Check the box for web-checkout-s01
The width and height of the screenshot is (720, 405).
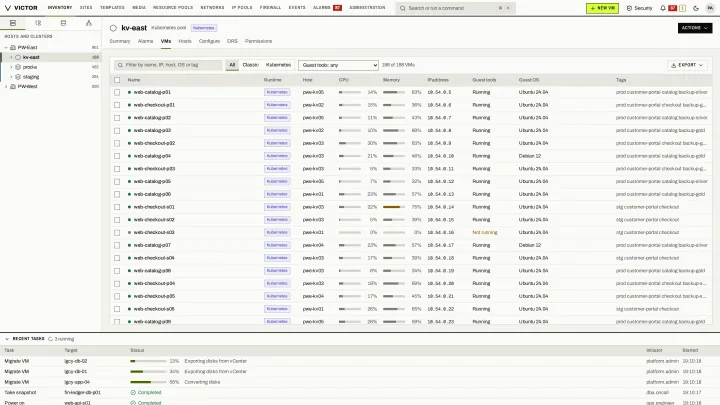[x=117, y=207]
